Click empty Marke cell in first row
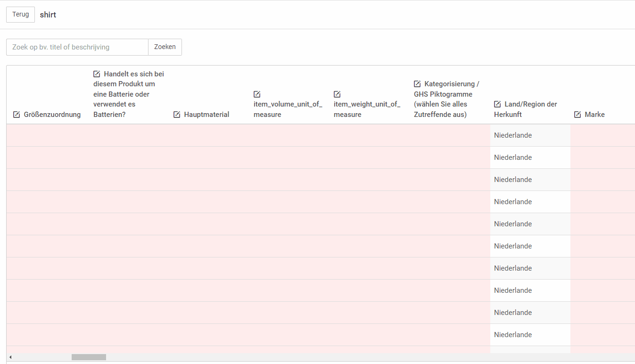Screen dimensions: 635x364 [x=602, y=135]
